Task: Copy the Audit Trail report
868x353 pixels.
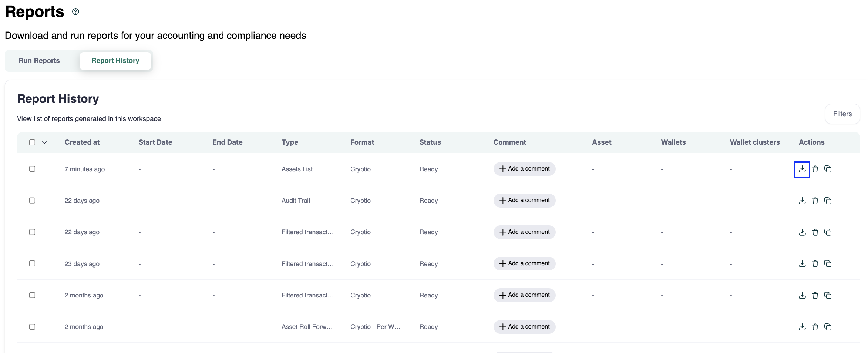Action: tap(828, 200)
